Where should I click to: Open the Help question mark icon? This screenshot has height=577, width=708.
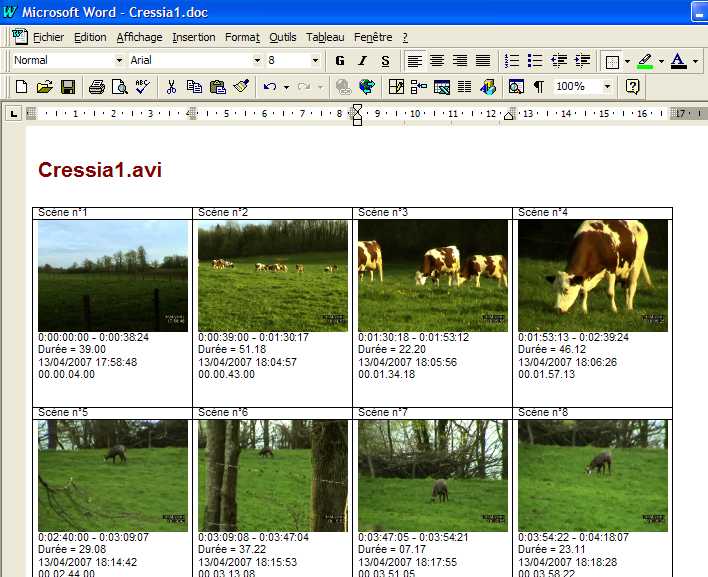632,86
